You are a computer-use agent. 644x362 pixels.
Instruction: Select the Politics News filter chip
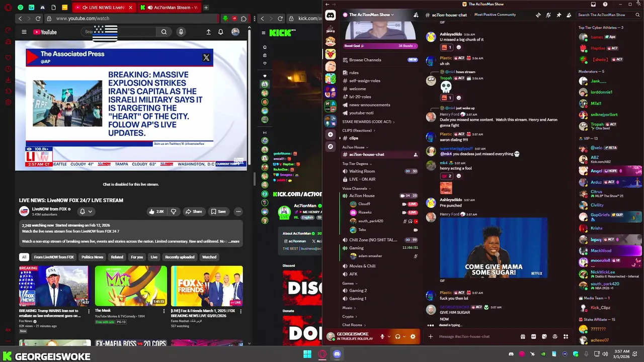[x=92, y=257]
